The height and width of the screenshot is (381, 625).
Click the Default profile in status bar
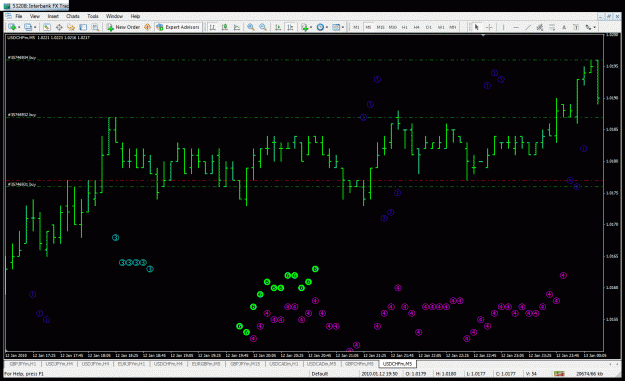pos(320,374)
